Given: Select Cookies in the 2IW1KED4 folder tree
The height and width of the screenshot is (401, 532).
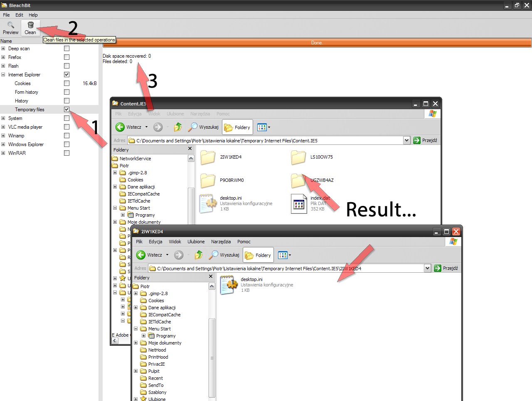Looking at the screenshot, I should 156,301.
